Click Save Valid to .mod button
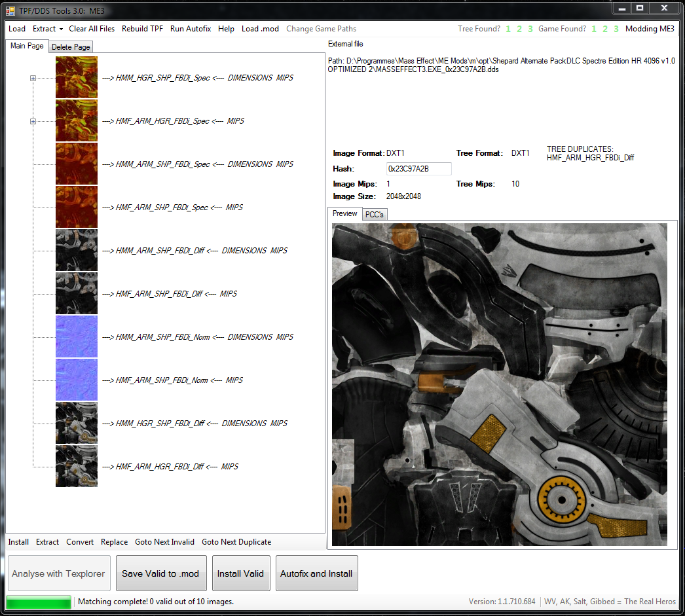Image resolution: width=685 pixels, height=616 pixels. pyautogui.click(x=161, y=573)
